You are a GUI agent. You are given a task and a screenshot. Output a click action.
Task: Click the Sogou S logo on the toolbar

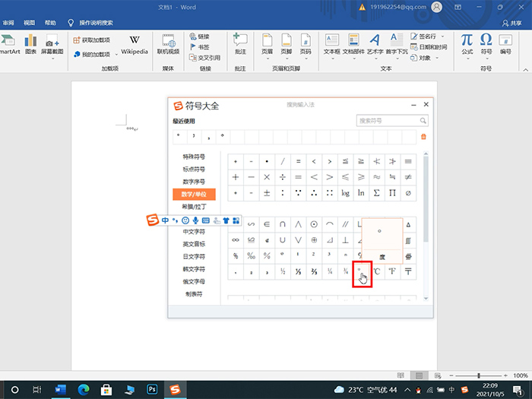[153, 220]
